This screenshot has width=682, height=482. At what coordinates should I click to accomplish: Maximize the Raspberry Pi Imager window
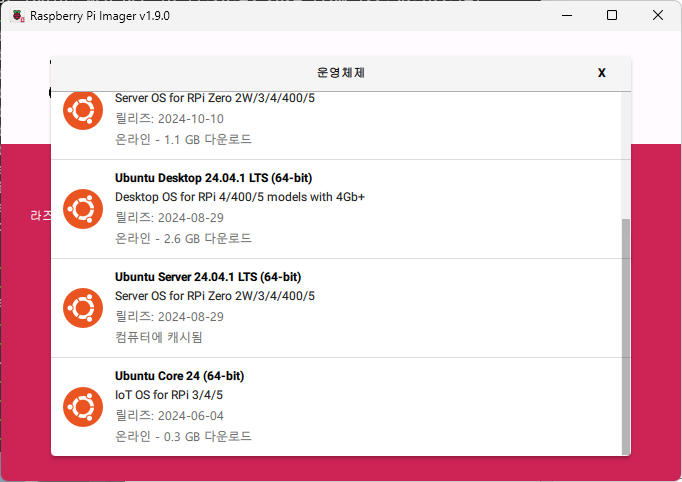[x=612, y=16]
